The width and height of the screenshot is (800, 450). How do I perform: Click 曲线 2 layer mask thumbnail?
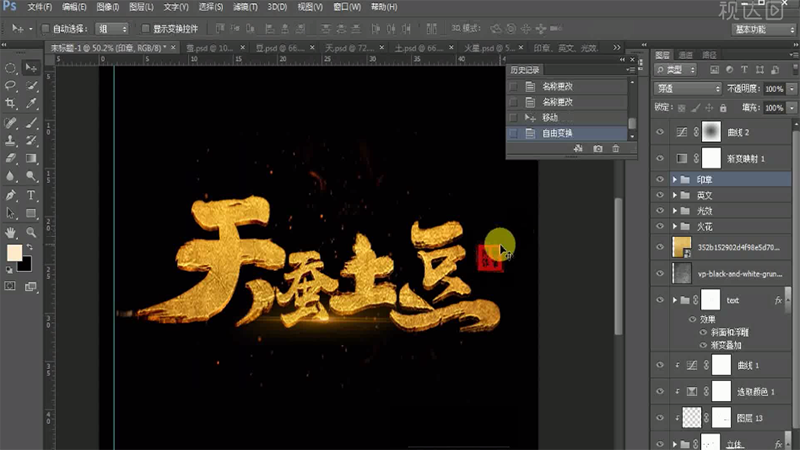[711, 132]
